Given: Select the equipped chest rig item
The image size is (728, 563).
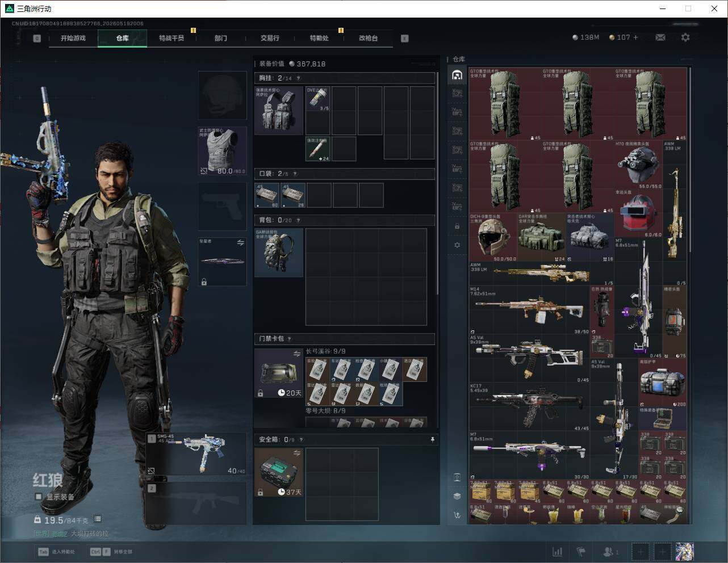Looking at the screenshot, I should pyautogui.click(x=279, y=111).
